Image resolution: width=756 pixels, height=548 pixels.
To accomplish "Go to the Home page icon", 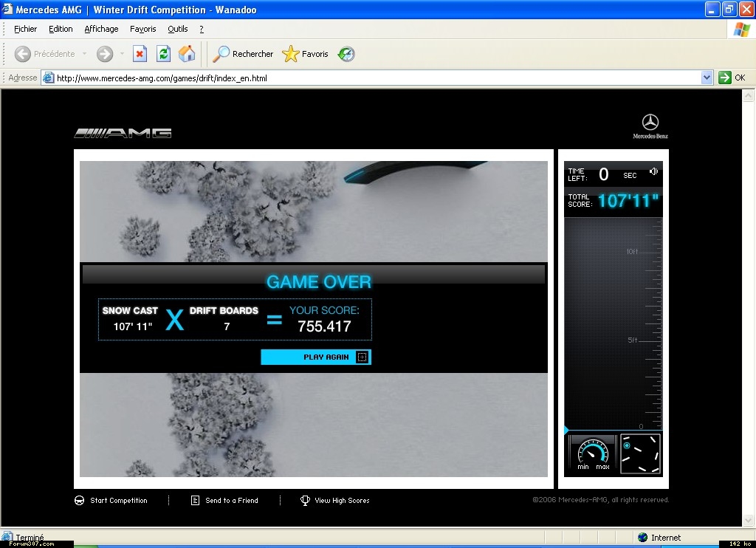I will 187,54.
